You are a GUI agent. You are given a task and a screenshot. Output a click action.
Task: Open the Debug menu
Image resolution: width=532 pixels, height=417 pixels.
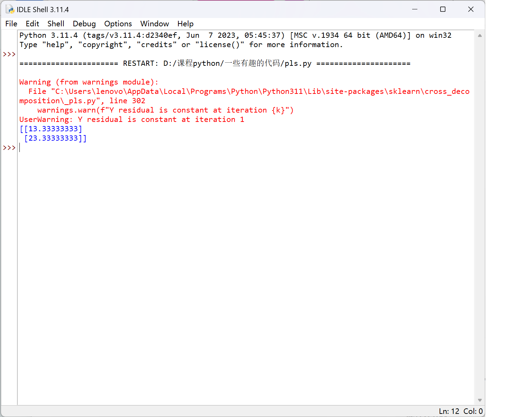point(84,24)
